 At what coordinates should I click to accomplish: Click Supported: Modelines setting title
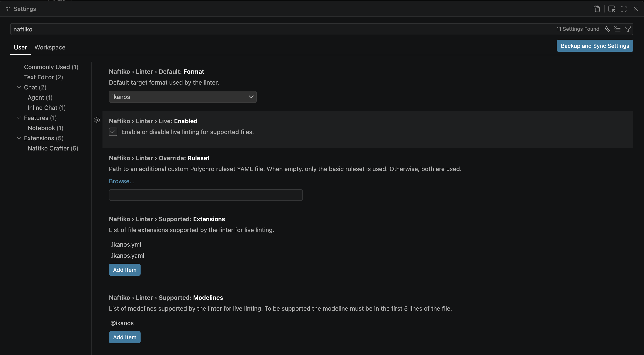[166, 297]
